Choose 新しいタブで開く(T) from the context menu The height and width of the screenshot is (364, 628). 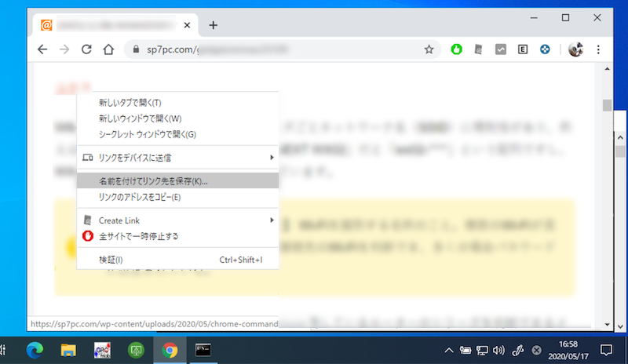[130, 103]
